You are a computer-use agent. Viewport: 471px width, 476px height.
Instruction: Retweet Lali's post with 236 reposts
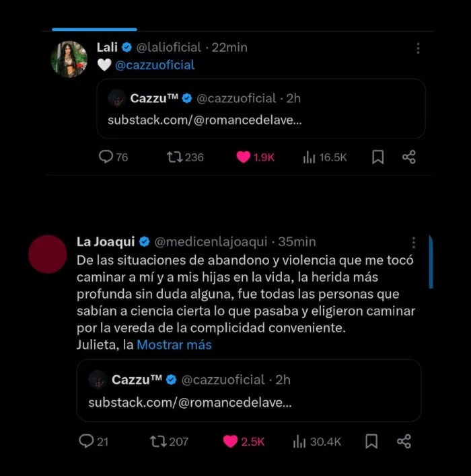174,157
